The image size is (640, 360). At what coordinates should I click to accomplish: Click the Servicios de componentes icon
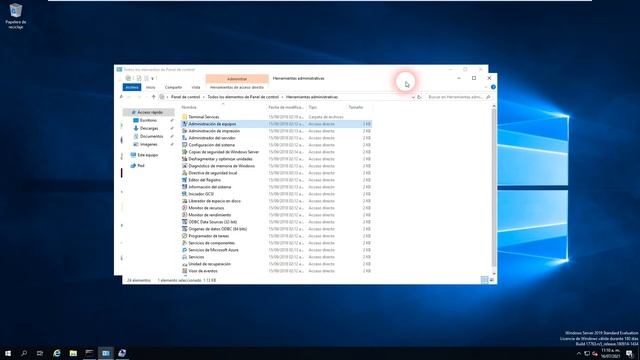(184, 243)
